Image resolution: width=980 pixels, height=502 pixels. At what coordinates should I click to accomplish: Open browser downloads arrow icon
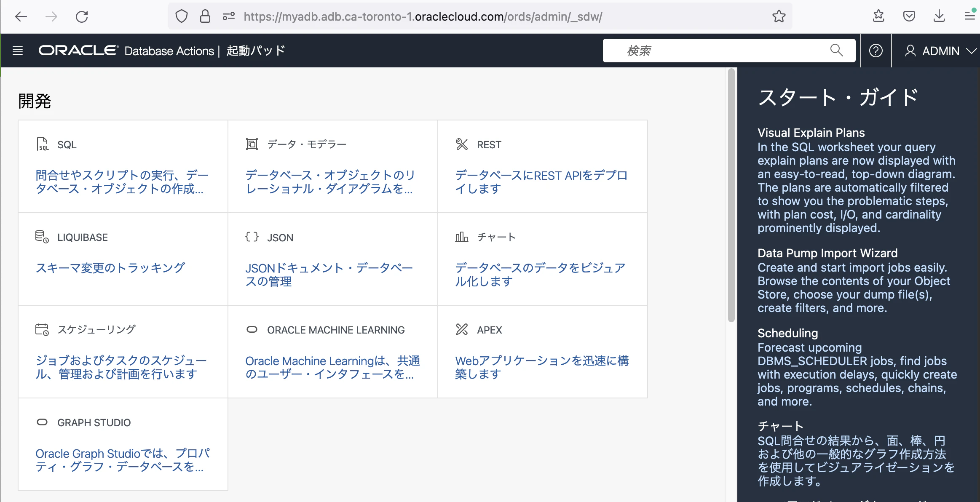point(939,16)
